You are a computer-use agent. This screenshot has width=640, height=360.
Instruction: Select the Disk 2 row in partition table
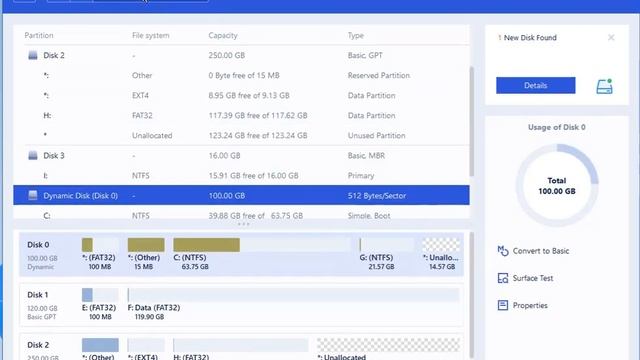(241, 55)
